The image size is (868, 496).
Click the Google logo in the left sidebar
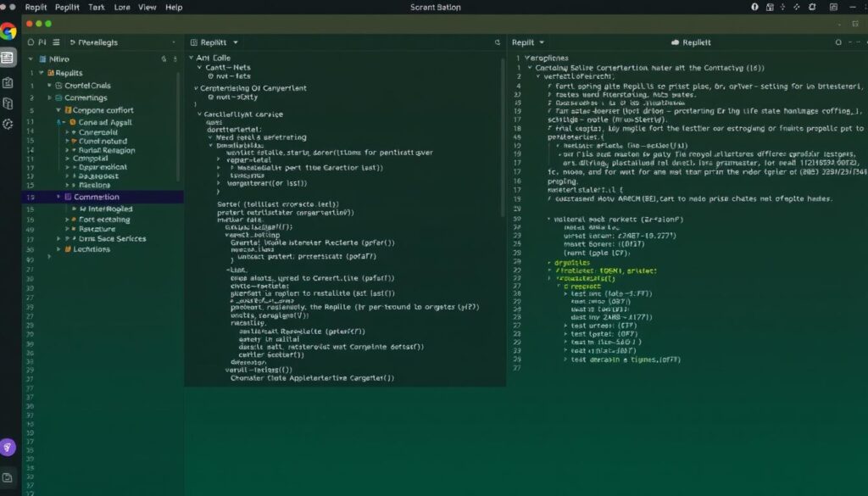click(x=8, y=32)
